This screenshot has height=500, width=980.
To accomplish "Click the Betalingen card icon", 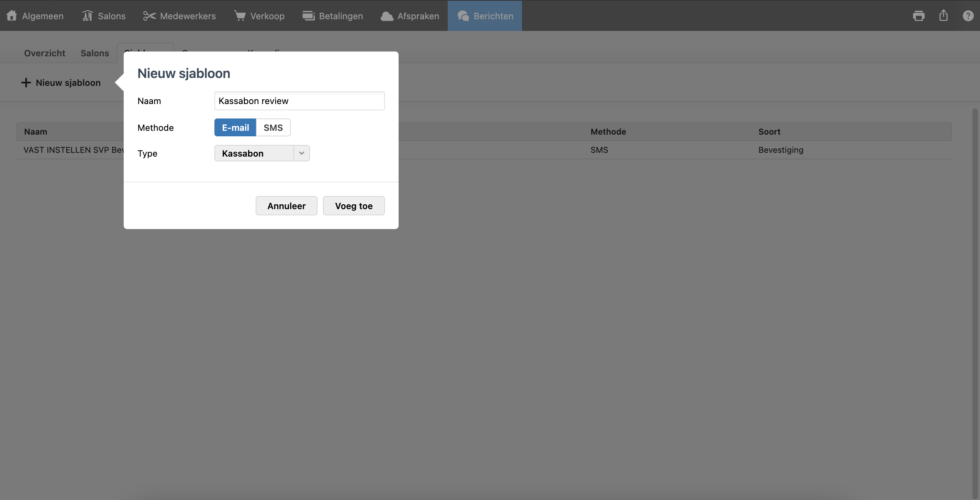I will click(308, 15).
